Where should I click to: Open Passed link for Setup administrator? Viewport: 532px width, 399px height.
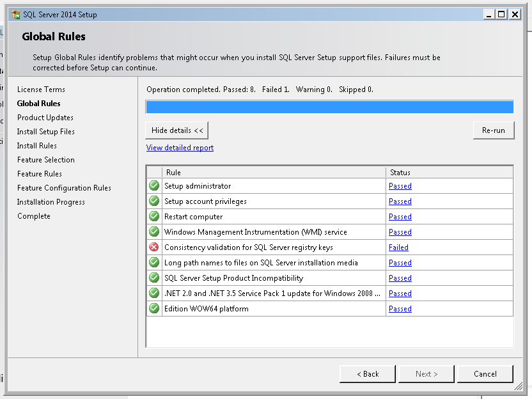[400, 186]
